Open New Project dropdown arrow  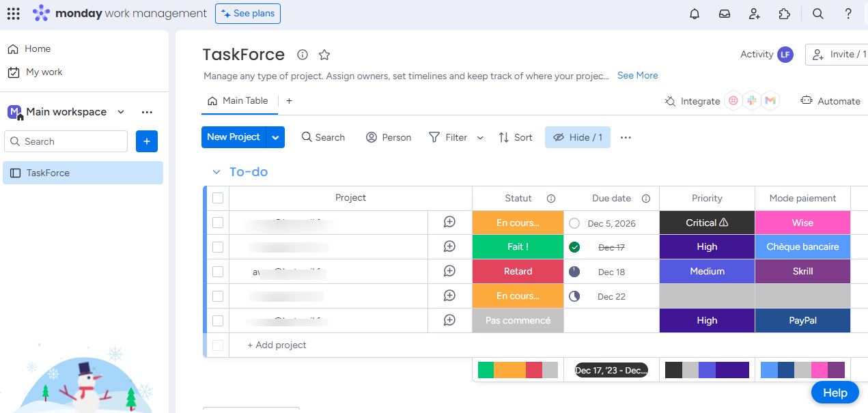click(x=275, y=137)
